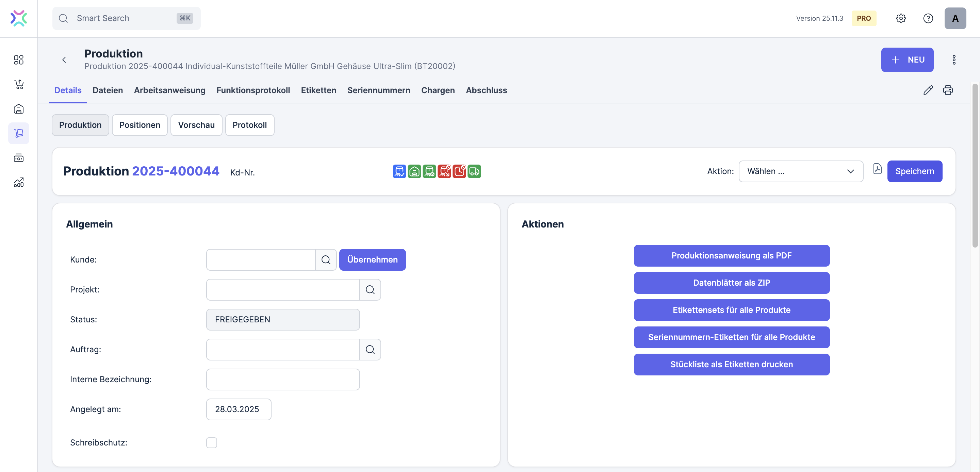Click the blue production check status icon

(399, 171)
